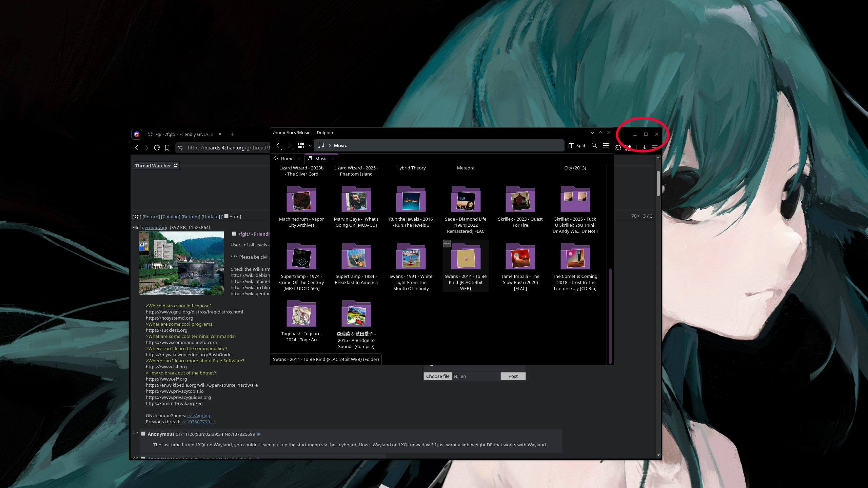Click browser reload page icon

tap(157, 148)
